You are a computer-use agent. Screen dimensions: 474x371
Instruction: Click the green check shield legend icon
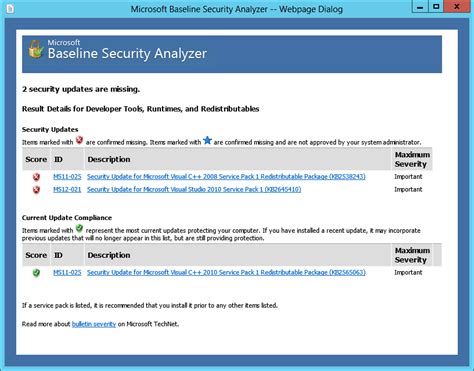(x=79, y=229)
